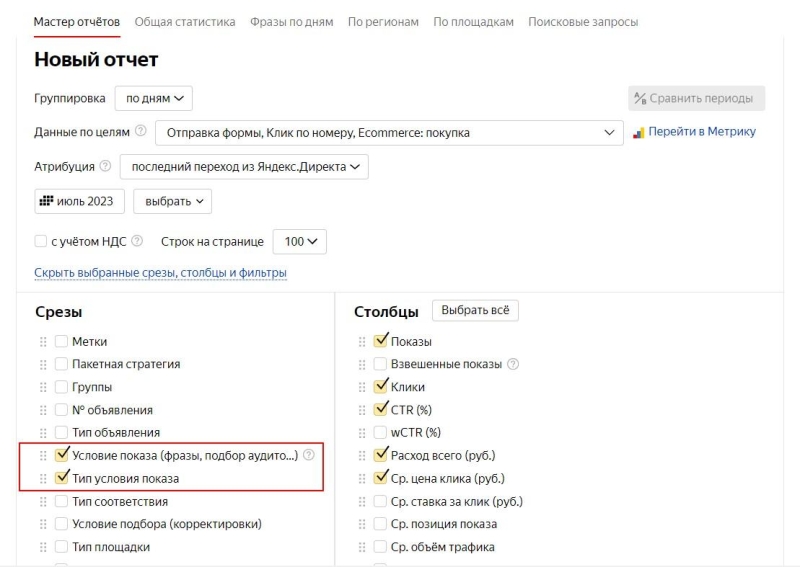Click the calendar icon for июль 2023
The height and width of the screenshot is (567, 800).
click(46, 201)
